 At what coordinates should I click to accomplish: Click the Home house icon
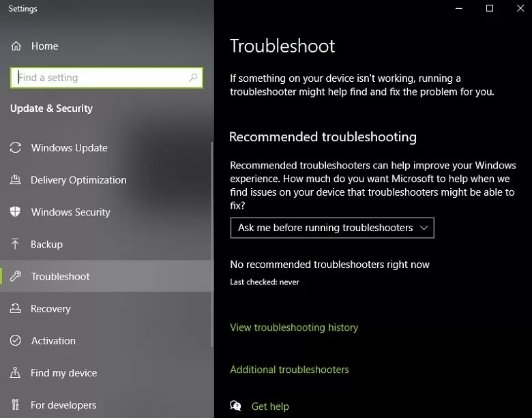tap(16, 46)
